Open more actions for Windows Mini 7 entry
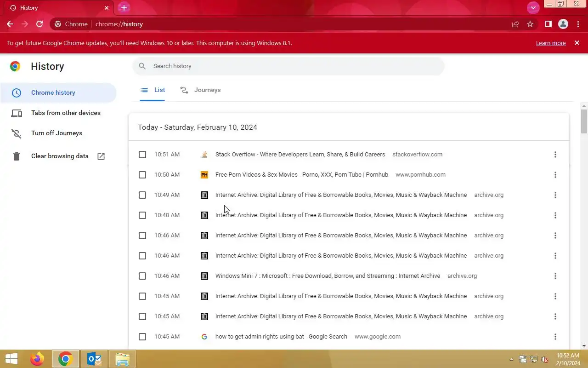This screenshot has height=368, width=588. 555,276
